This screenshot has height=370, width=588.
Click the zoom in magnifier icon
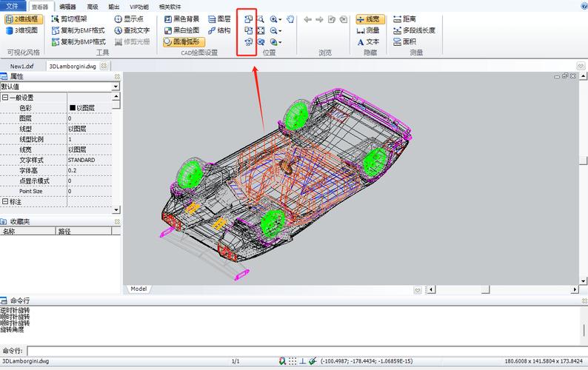pyautogui.click(x=274, y=18)
